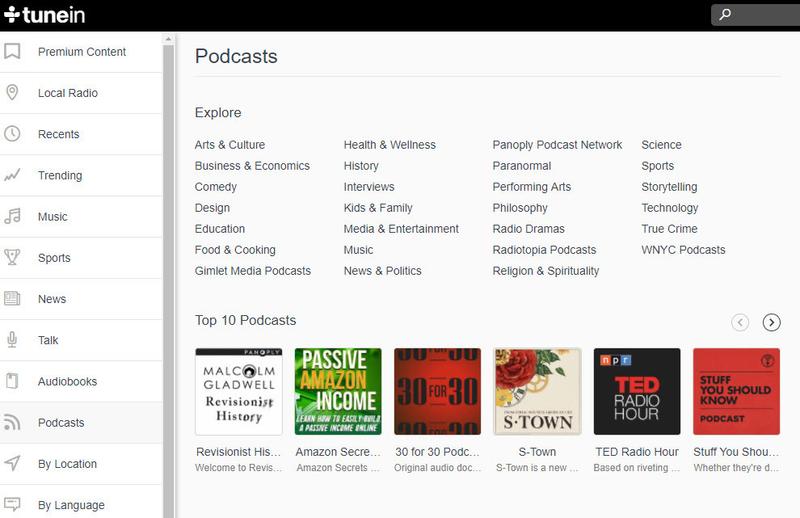Open Storytelling podcast category

669,187
